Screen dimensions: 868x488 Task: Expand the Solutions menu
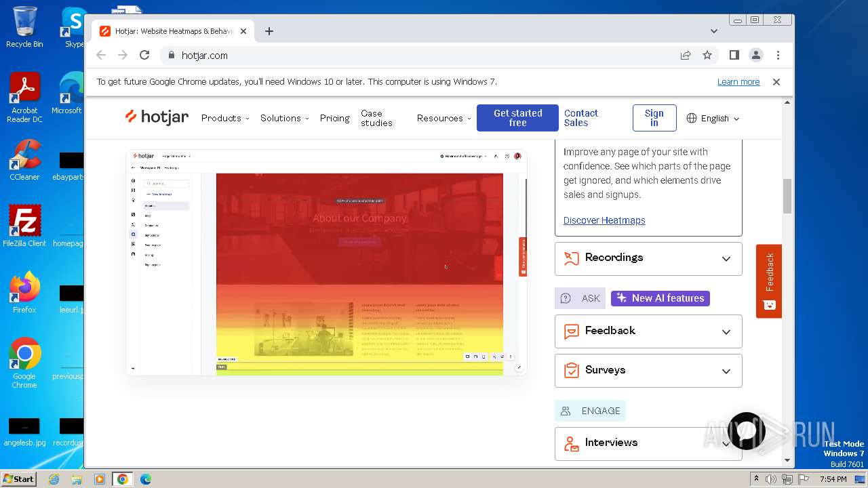[x=285, y=118]
